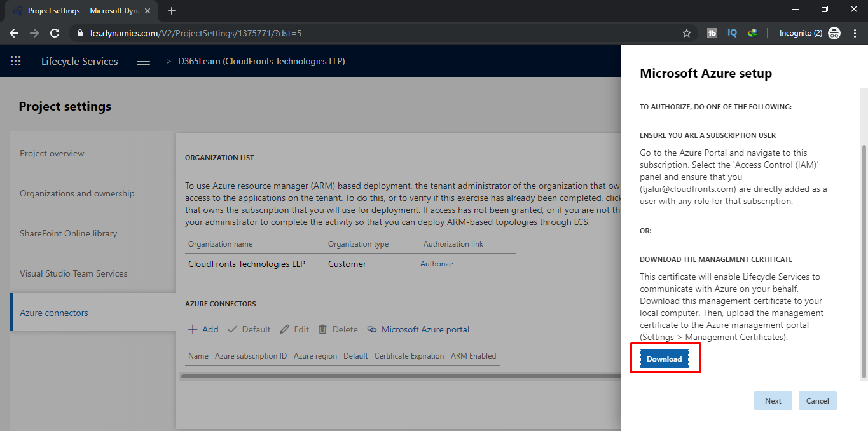Click the Delete connector action
The image size is (868, 431).
pos(338,329)
